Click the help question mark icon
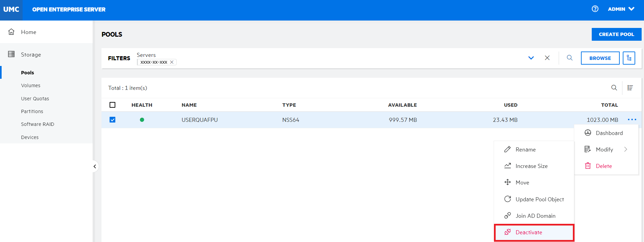The width and height of the screenshot is (644, 242). pos(595,9)
